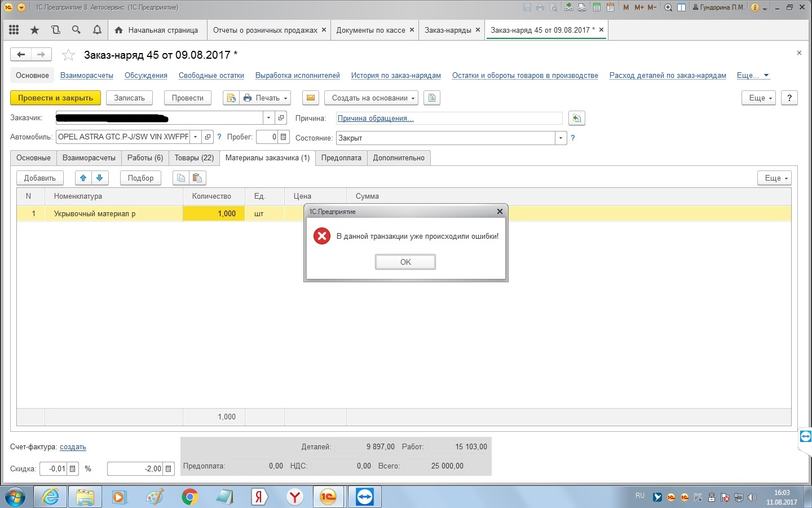Image resolution: width=812 pixels, height=508 pixels.
Task: Click the report icon after Создать на основании
Action: coord(432,98)
